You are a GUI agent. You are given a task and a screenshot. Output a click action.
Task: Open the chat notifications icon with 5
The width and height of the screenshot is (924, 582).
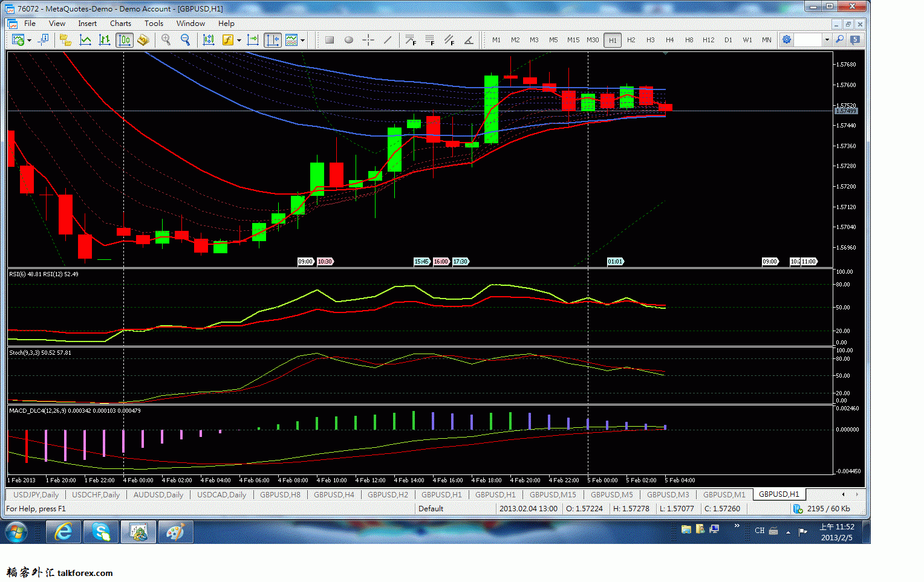tap(855, 40)
